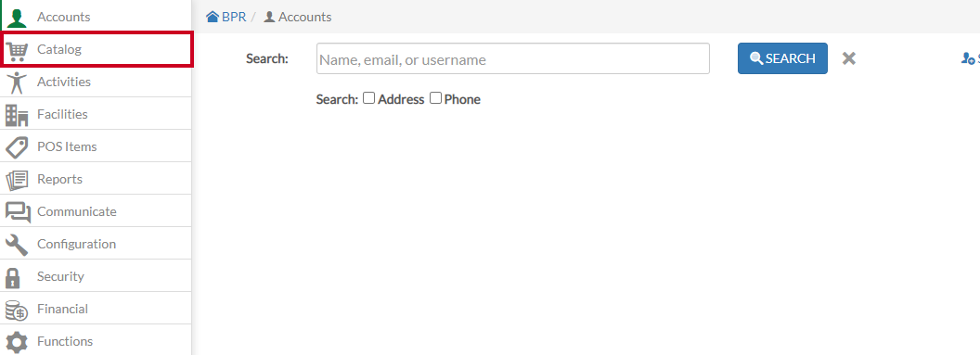Open the Reports menu item
Image resolution: width=980 pixels, height=355 pixels.
[96, 179]
